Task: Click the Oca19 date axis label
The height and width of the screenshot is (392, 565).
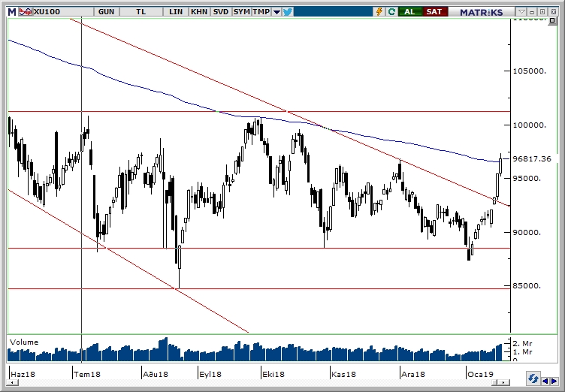Action: [x=480, y=374]
